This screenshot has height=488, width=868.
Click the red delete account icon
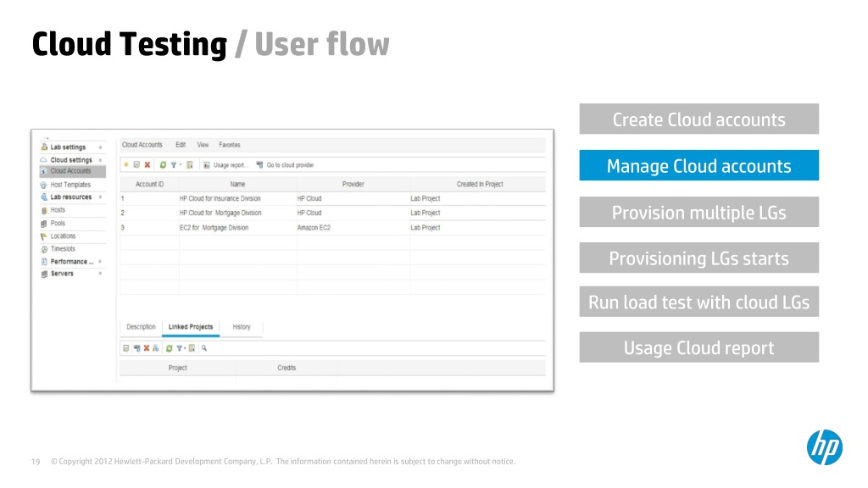pos(147,165)
